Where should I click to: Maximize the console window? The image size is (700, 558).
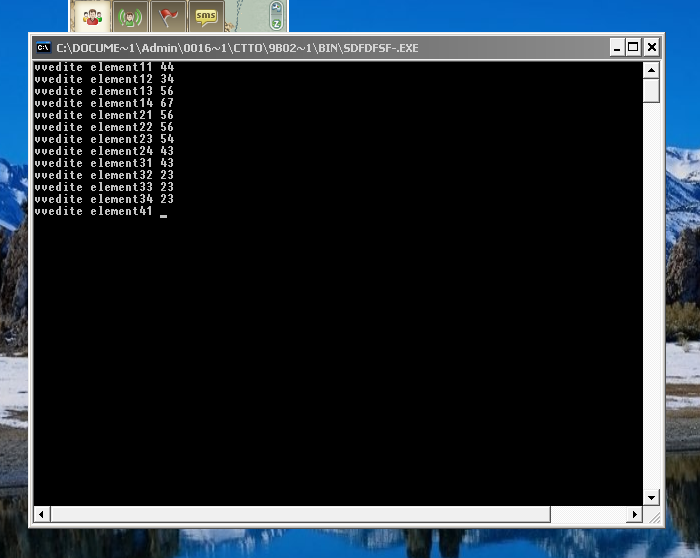633,47
